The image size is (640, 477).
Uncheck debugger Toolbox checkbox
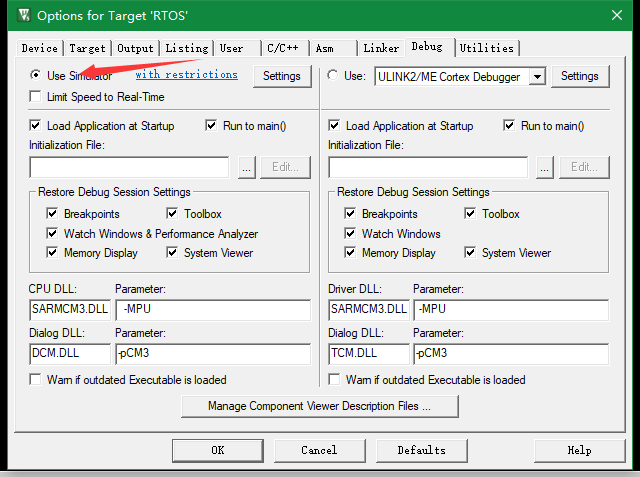(470, 213)
